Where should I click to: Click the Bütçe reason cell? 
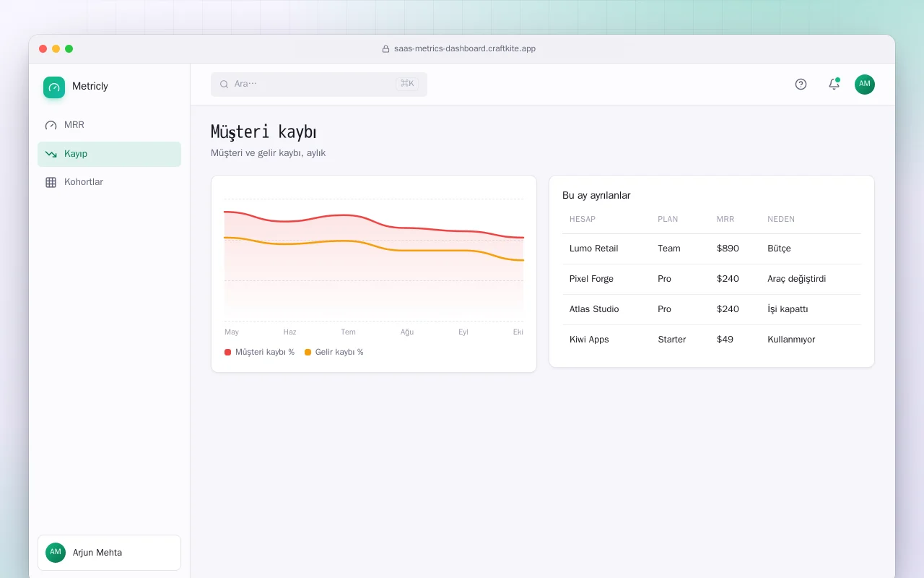pos(780,249)
